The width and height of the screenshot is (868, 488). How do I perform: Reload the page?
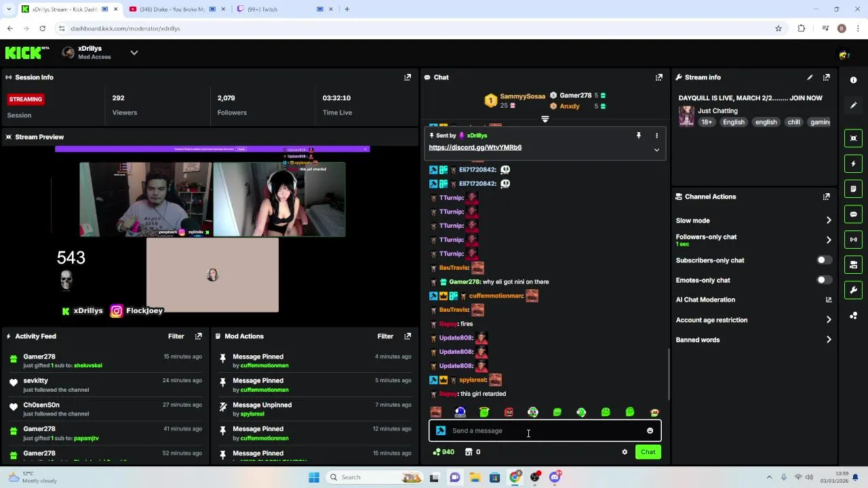click(42, 28)
